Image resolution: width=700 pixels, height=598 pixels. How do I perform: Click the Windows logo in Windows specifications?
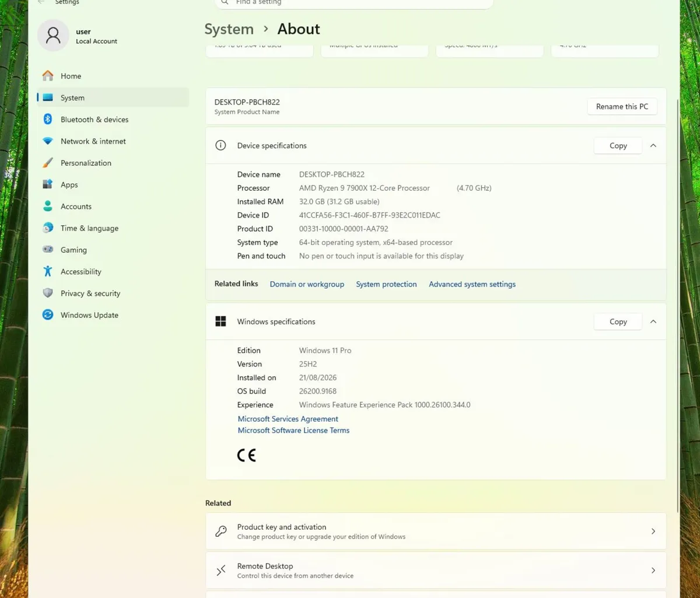coord(220,321)
